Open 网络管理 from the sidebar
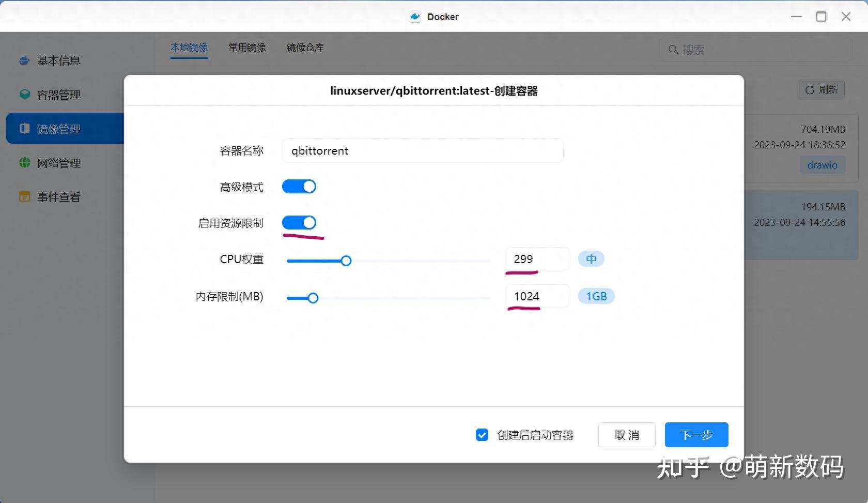 tap(58, 162)
